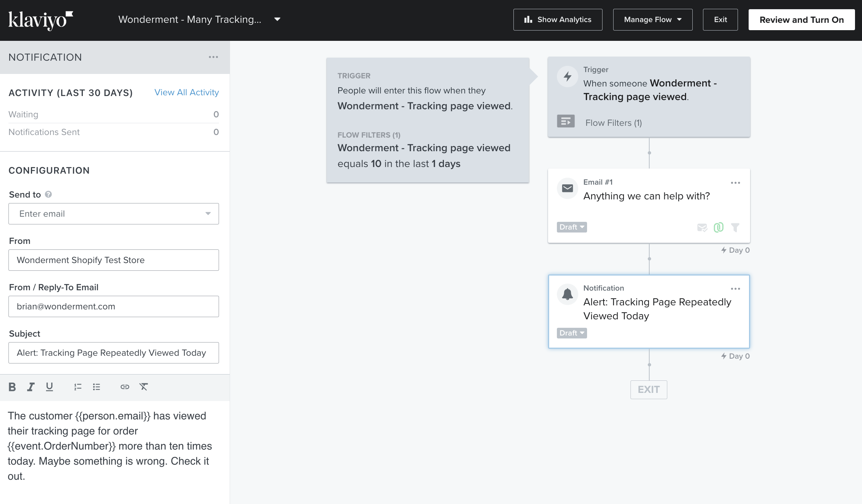862x504 pixels.
Task: Click the From name input field
Action: click(x=114, y=260)
